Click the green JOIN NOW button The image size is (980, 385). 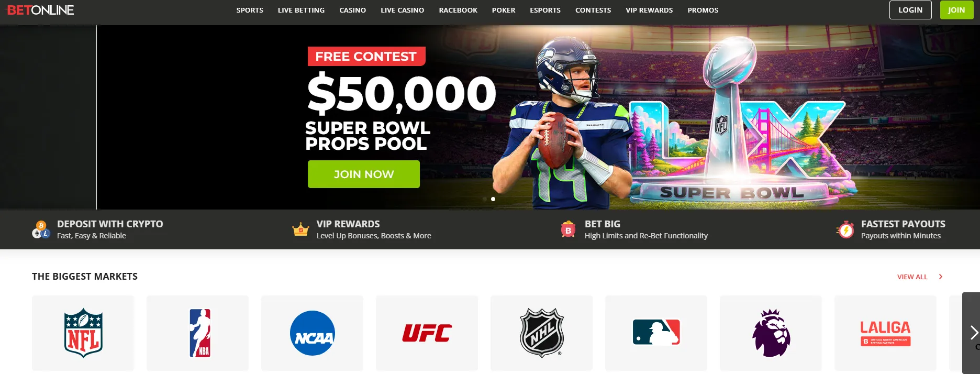coord(364,174)
